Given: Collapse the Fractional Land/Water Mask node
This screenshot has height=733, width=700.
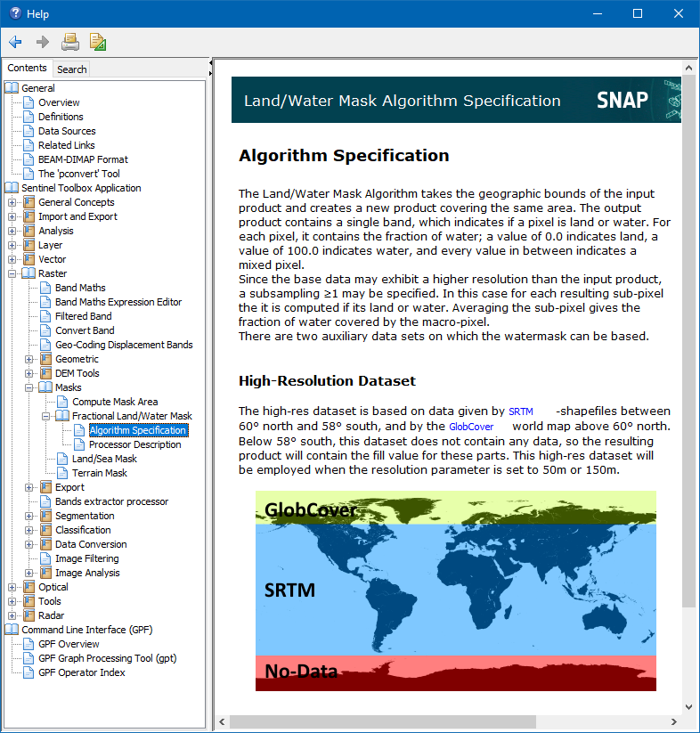Looking at the screenshot, I should pyautogui.click(x=45, y=416).
